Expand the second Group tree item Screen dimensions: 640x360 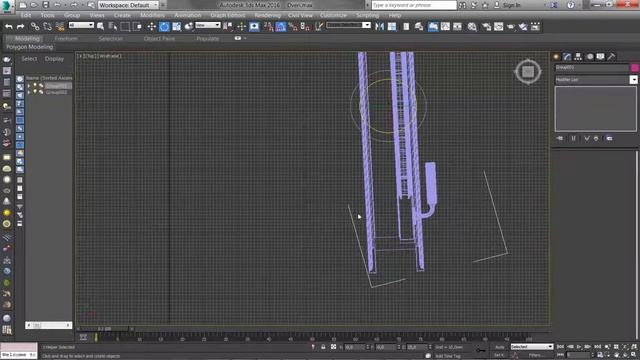click(29, 92)
